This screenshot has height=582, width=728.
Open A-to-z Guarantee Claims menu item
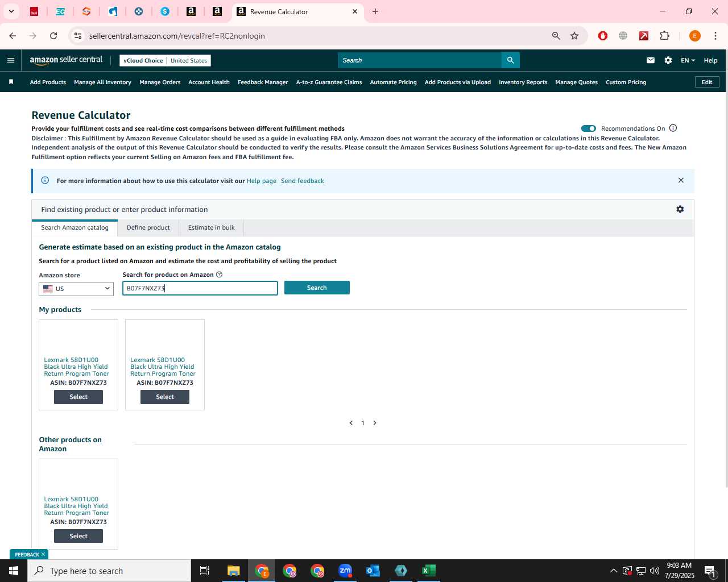(x=329, y=82)
